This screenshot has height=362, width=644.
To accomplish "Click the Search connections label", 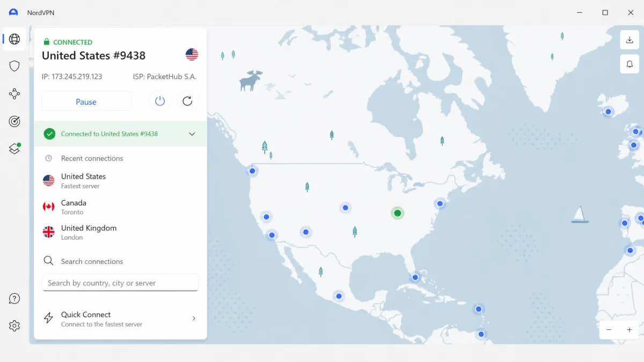I will coord(92,261).
